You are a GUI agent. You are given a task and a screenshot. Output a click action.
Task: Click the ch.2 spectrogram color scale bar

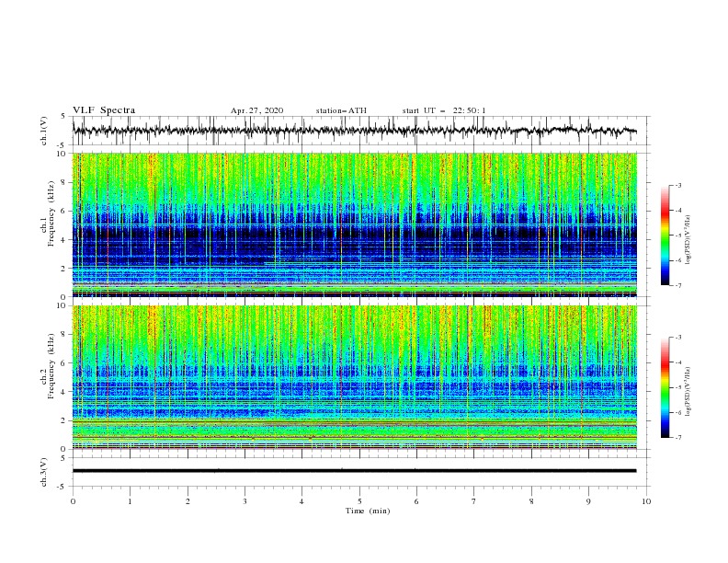pos(665,387)
